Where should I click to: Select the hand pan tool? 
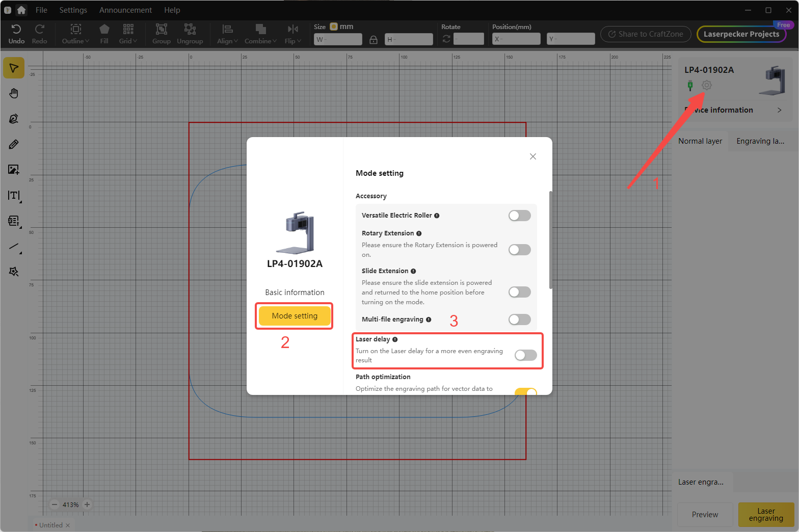[x=14, y=93]
